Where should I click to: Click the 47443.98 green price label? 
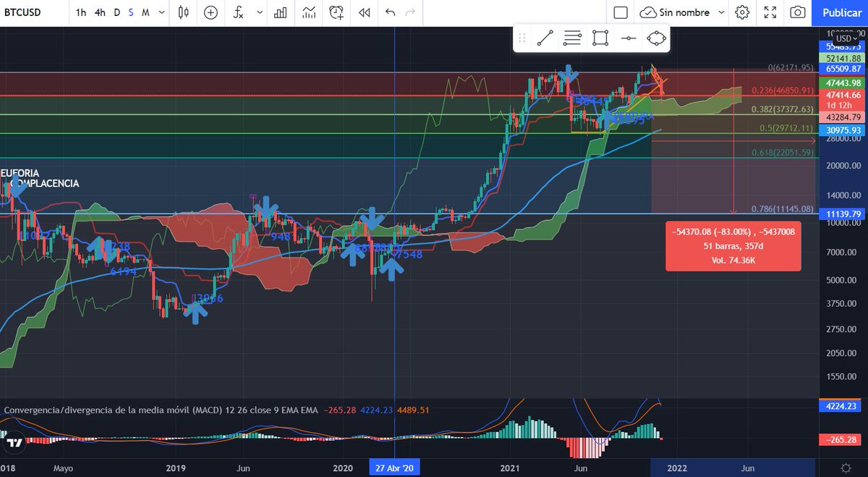point(843,83)
